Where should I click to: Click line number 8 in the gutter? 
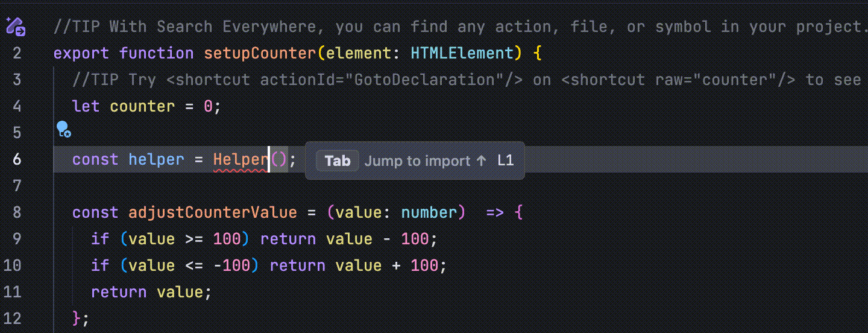click(16, 212)
